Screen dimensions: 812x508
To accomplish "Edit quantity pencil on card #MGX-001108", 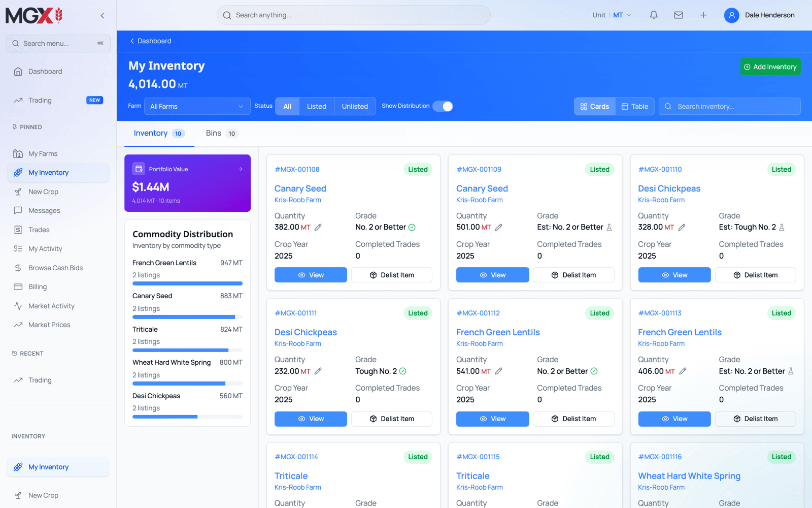I will (x=318, y=227).
